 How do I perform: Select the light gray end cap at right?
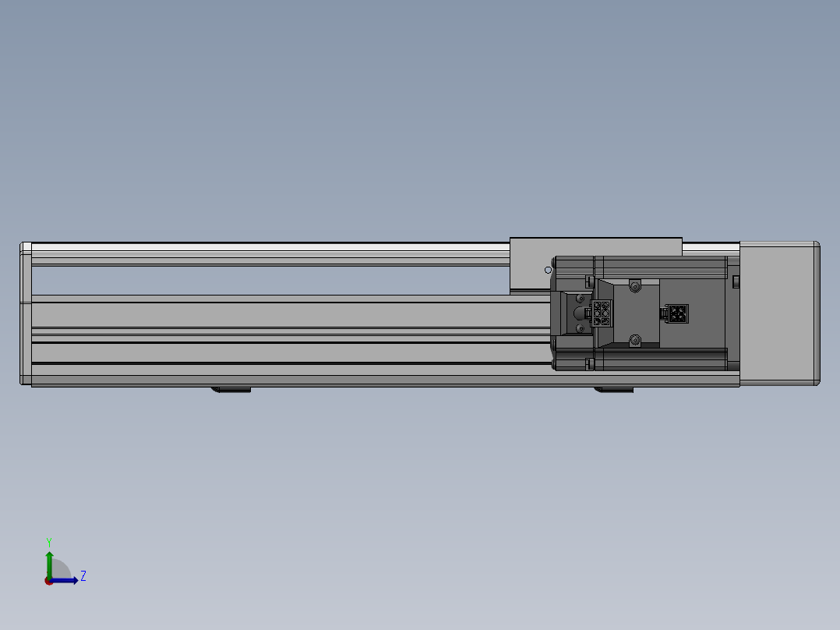coord(778,313)
